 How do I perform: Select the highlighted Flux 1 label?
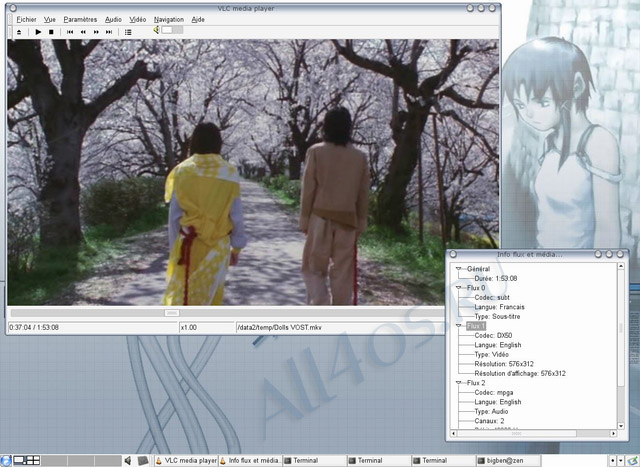(x=476, y=326)
